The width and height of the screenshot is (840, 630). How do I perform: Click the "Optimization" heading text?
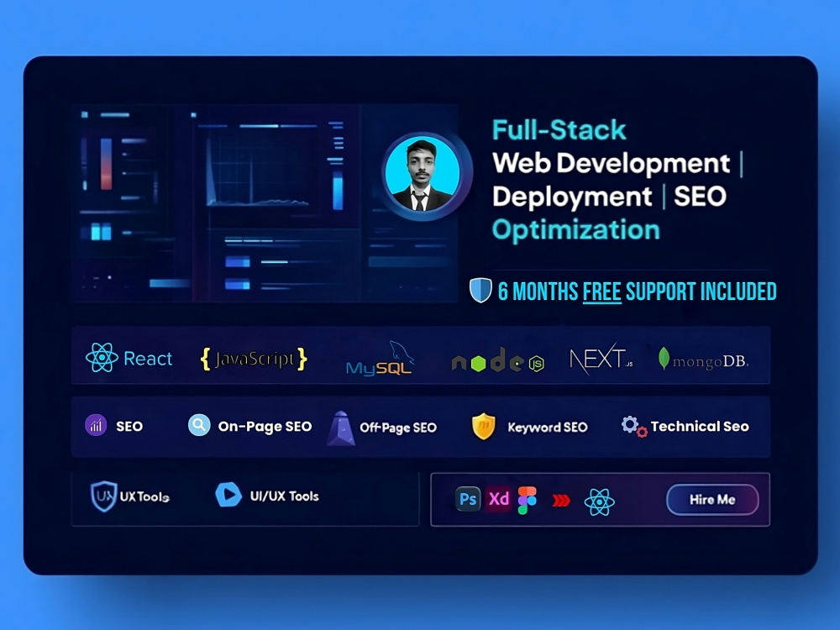[x=576, y=230]
